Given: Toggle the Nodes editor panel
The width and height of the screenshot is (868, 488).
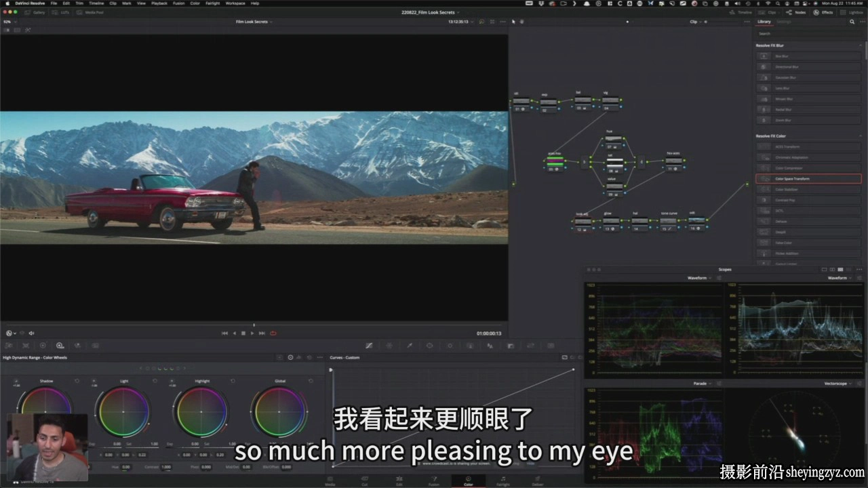Looking at the screenshot, I should 796,12.
